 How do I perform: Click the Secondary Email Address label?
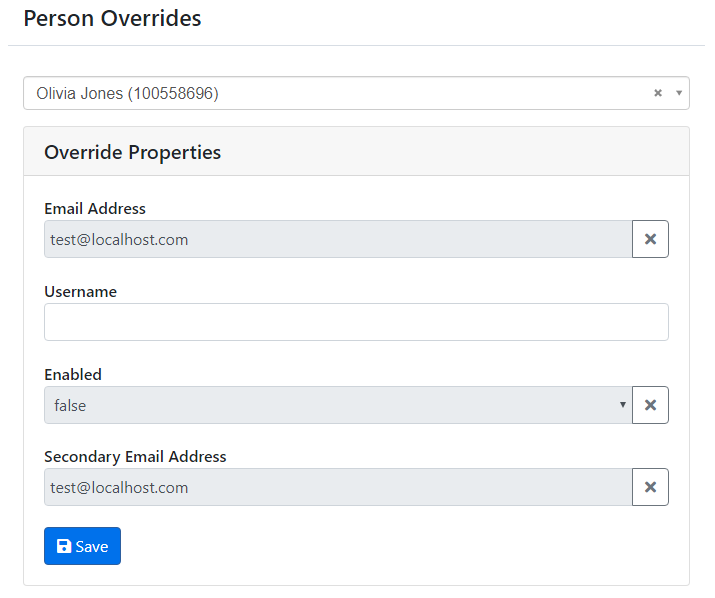(135, 457)
